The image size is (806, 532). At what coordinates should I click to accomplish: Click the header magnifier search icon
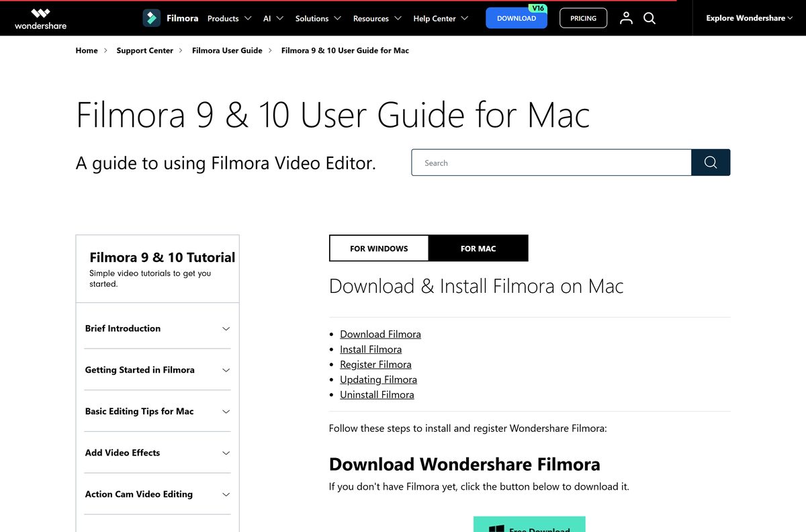click(x=650, y=18)
